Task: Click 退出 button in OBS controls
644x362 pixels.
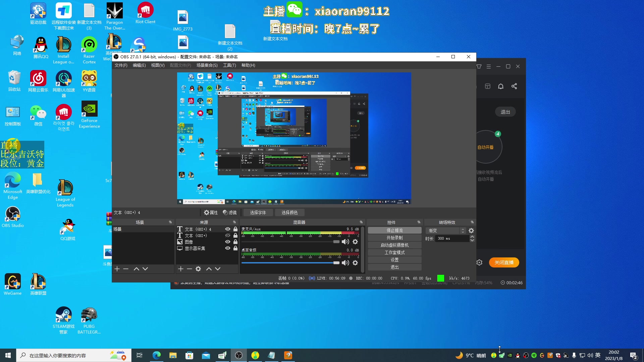Action: point(395,267)
